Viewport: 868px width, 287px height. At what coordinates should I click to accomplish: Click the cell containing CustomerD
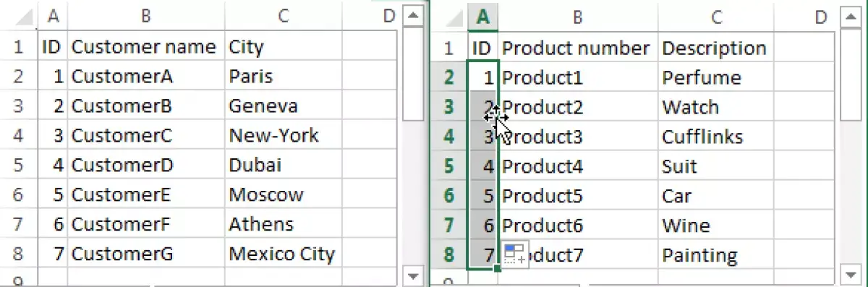pyautogui.click(x=146, y=166)
